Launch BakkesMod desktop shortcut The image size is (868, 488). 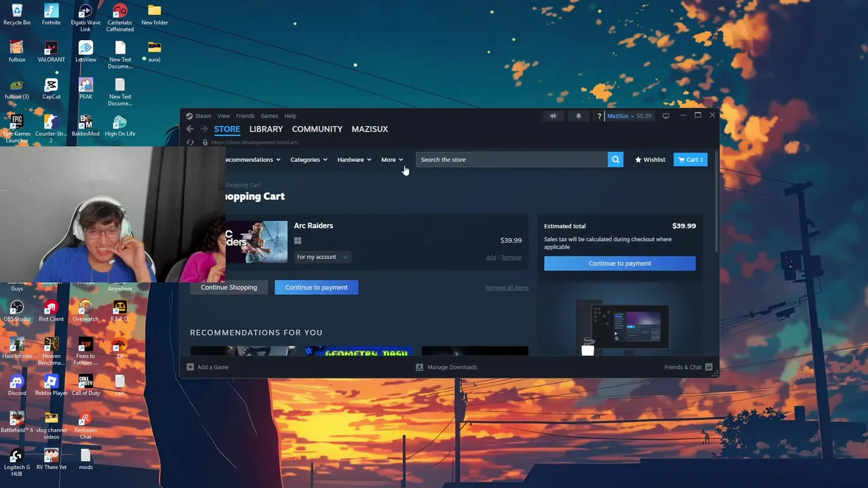[x=85, y=125]
